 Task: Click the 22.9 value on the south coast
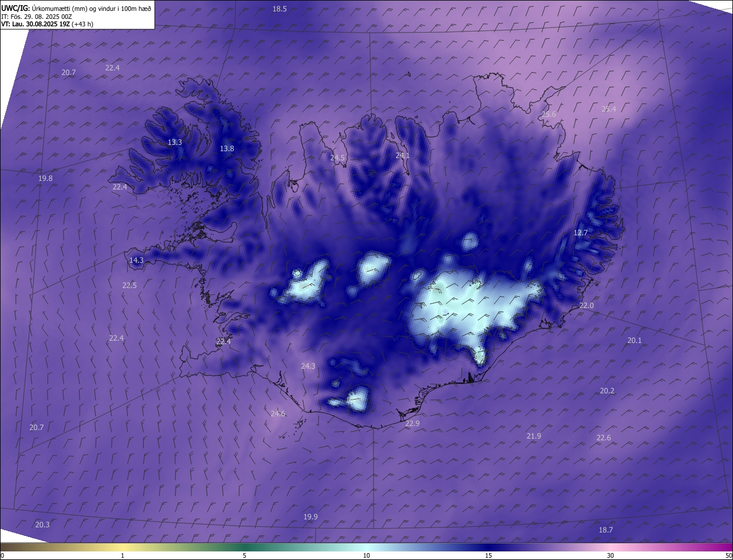[x=412, y=423]
